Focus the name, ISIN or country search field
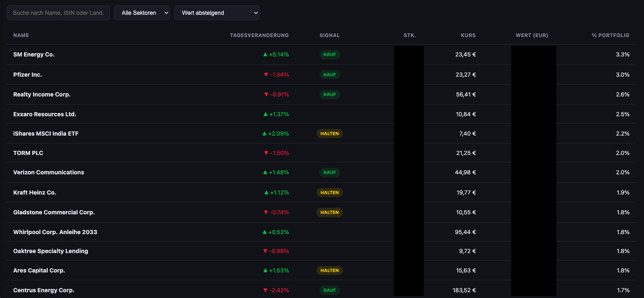The width and height of the screenshot is (644, 298). (58, 13)
